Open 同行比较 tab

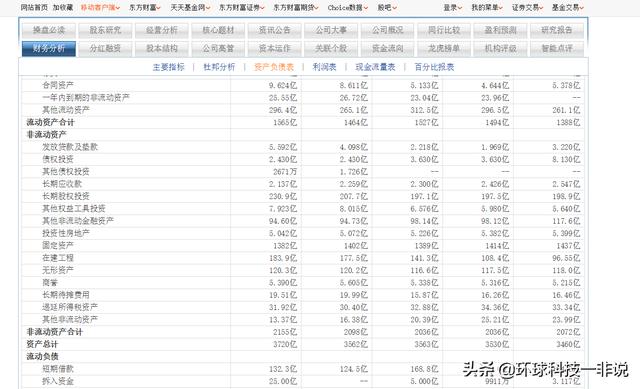[x=444, y=30]
